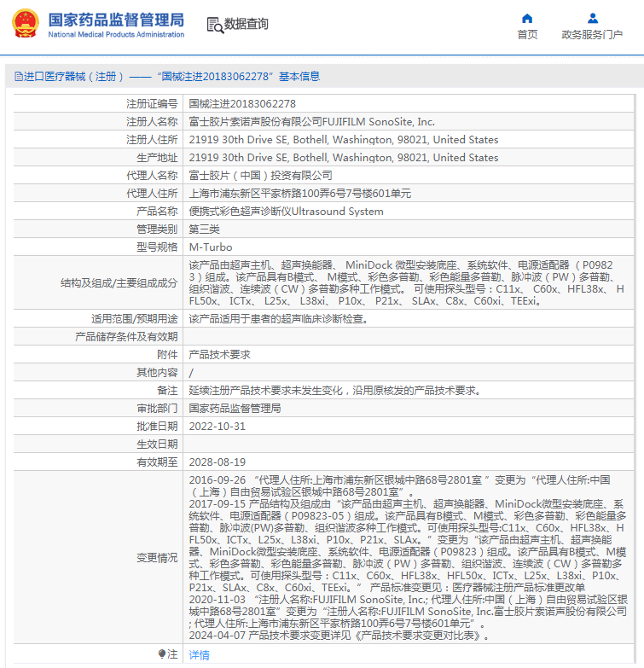This screenshot has height=668, width=644.
Task: Click the 适用范围/预期用途 label
Action: pyautogui.click(x=135, y=319)
